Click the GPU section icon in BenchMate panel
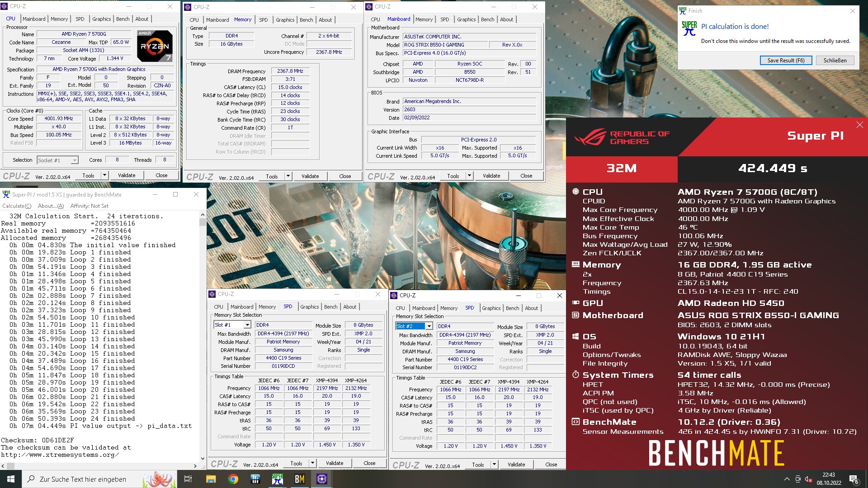 [x=576, y=303]
